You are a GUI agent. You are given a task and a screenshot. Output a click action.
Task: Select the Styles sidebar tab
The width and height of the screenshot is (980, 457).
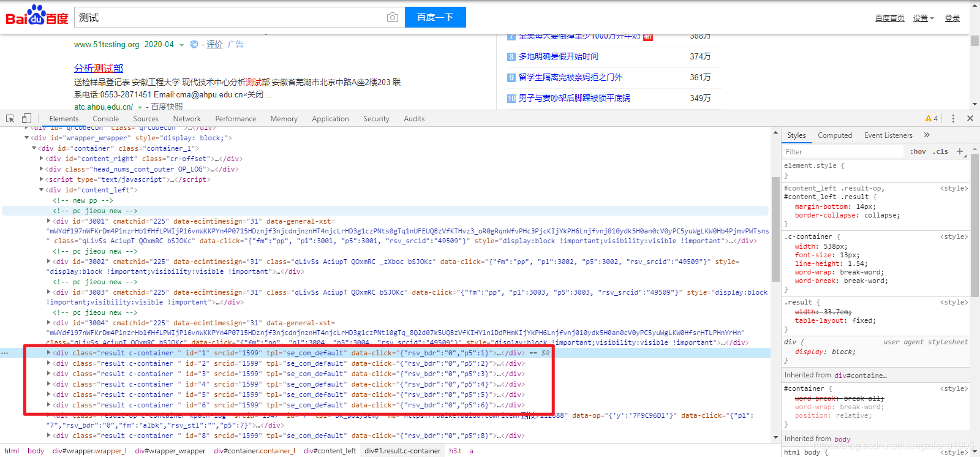coord(796,135)
